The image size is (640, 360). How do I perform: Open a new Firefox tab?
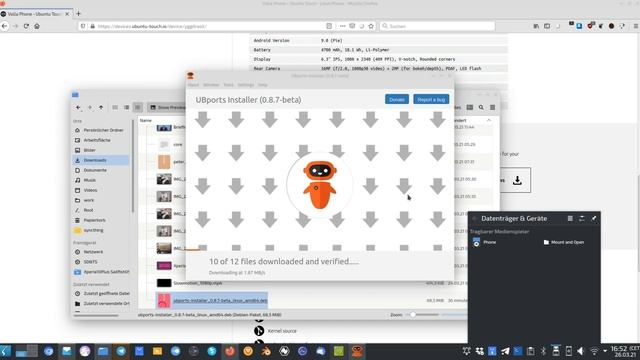(78, 13)
